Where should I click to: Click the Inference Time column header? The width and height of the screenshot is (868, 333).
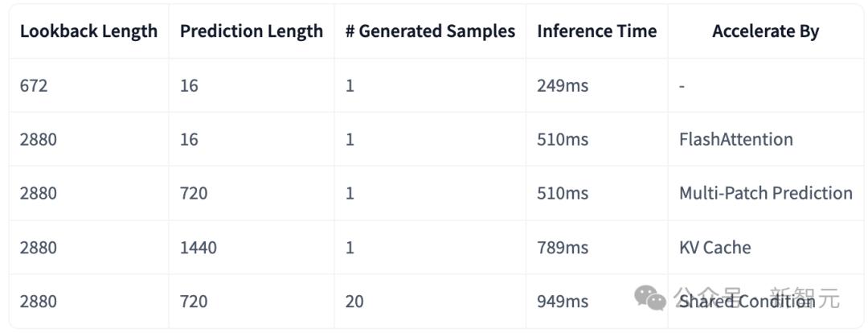[x=596, y=31]
